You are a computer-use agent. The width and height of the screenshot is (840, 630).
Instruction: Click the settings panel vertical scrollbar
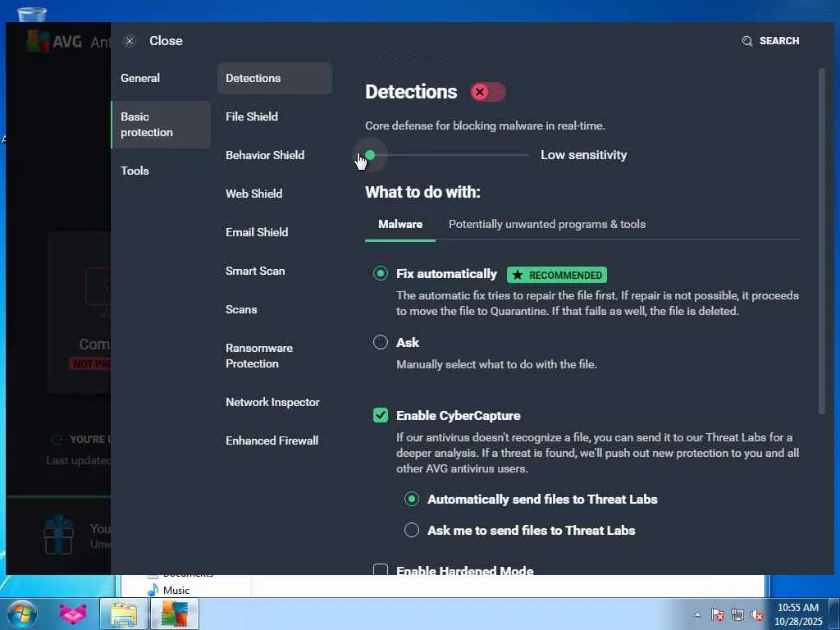tap(822, 241)
